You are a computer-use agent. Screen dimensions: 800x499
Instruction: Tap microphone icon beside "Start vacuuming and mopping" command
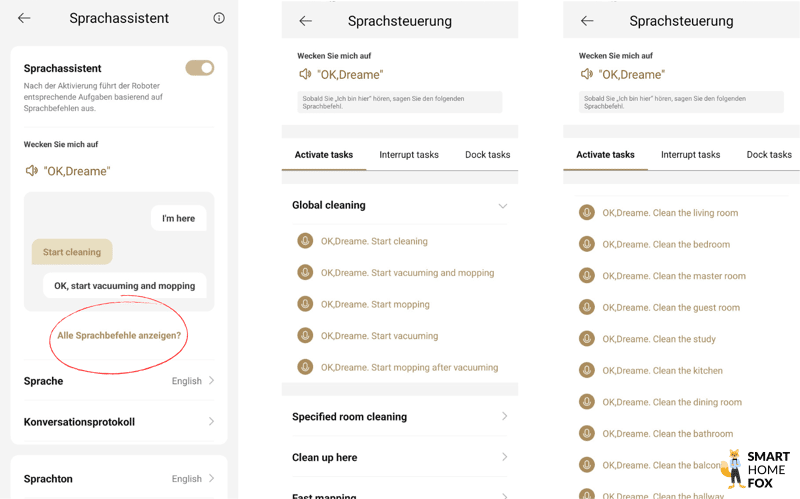pos(305,273)
